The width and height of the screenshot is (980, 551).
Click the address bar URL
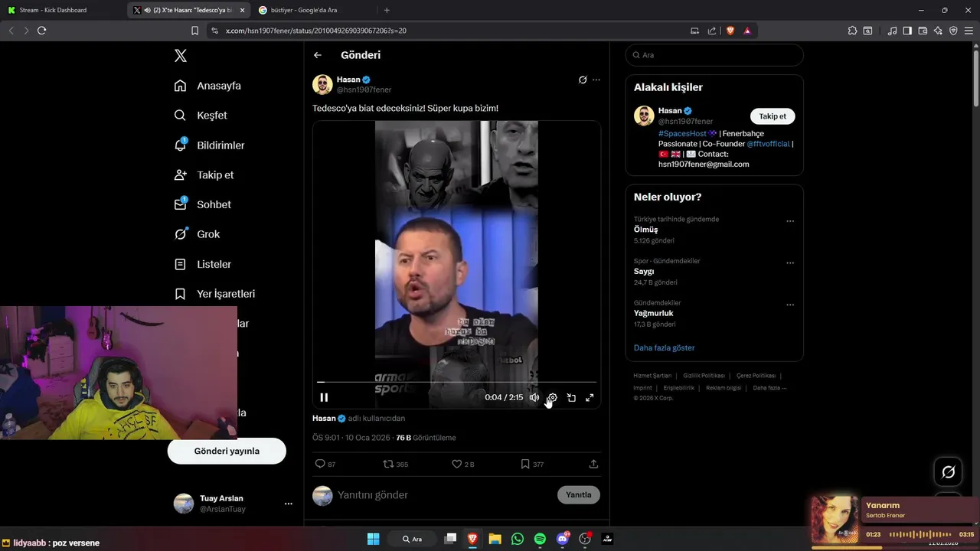(x=315, y=31)
